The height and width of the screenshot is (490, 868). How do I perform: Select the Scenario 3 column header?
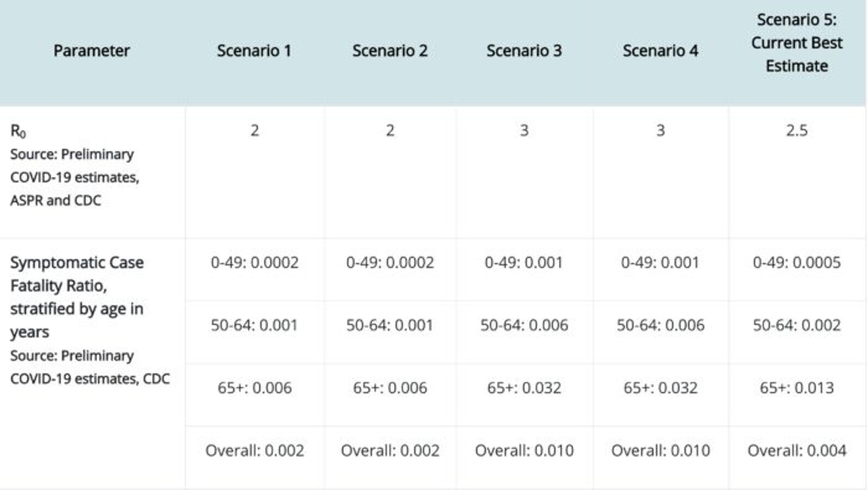[524, 51]
